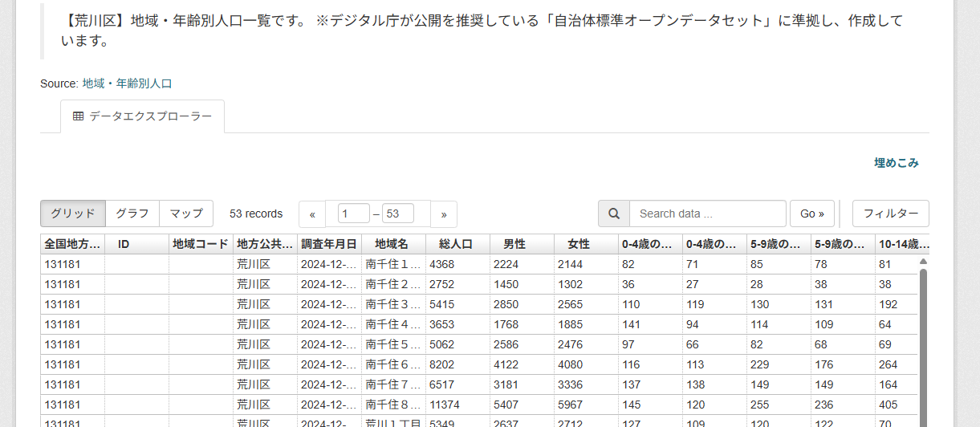The height and width of the screenshot is (427, 980).
Task: Select the 調査年月日 column header
Action: tap(328, 244)
